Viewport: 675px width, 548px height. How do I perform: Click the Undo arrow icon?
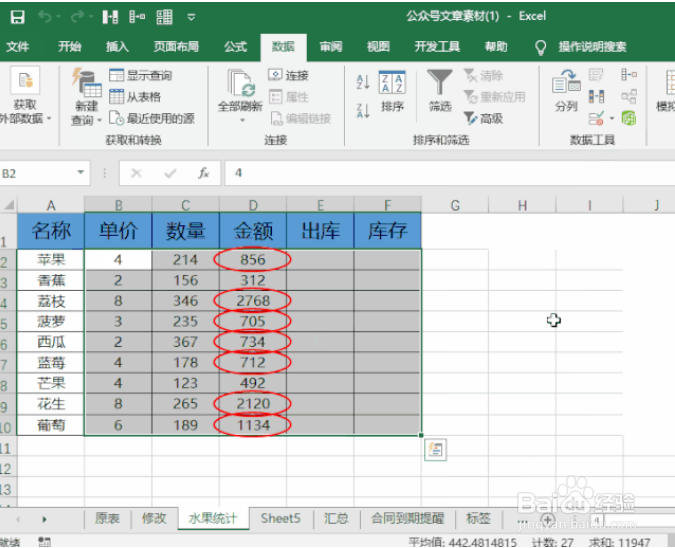pyautogui.click(x=44, y=17)
